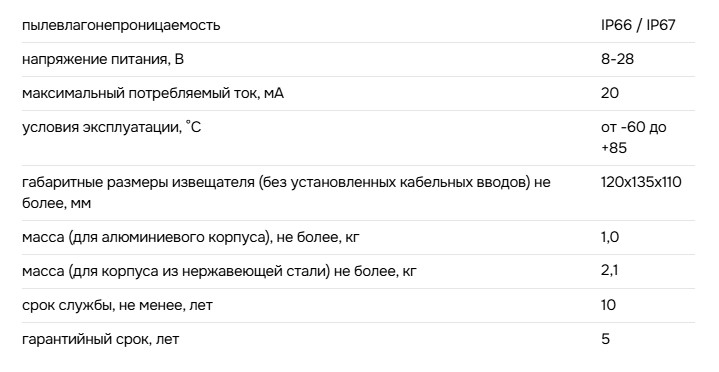Screen dimensions: 719x372
Task: Click "условия эксплуатации, °C" label
Action: click(111, 127)
